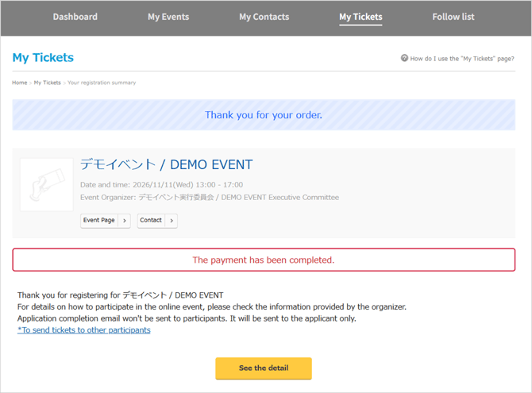Image resolution: width=532 pixels, height=393 pixels.
Task: Open "To send tickets to other participants" link
Action: (x=84, y=330)
